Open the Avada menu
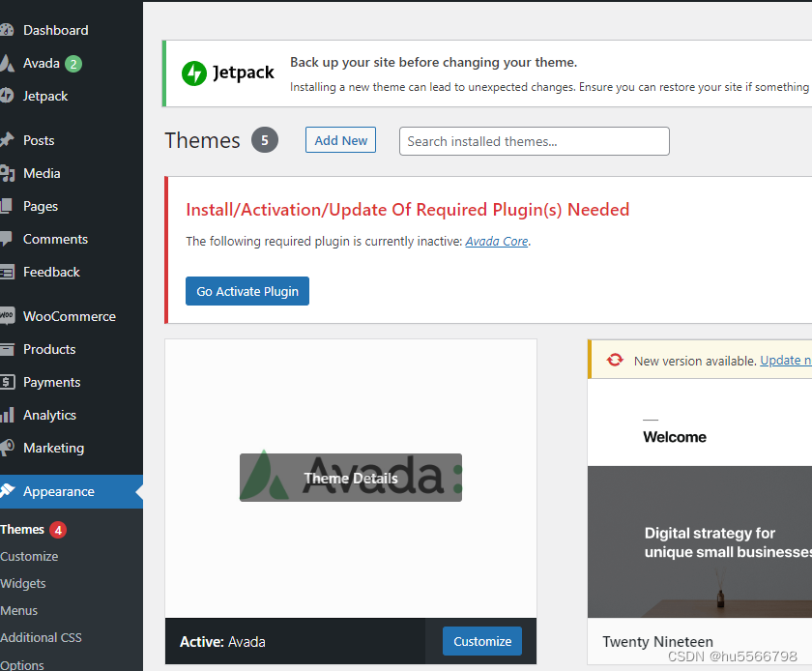The image size is (812, 671). [42, 63]
